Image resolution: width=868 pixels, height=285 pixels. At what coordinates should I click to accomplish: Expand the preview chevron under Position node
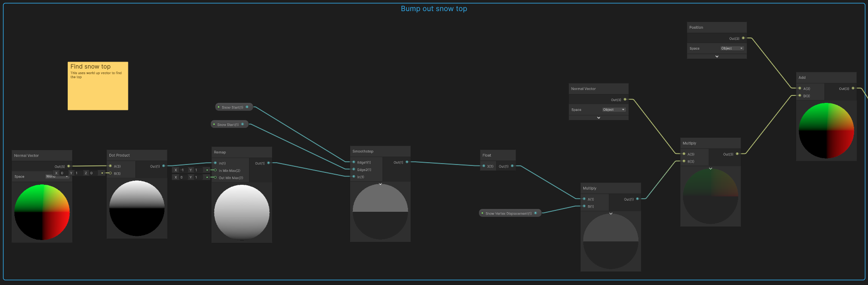point(717,57)
